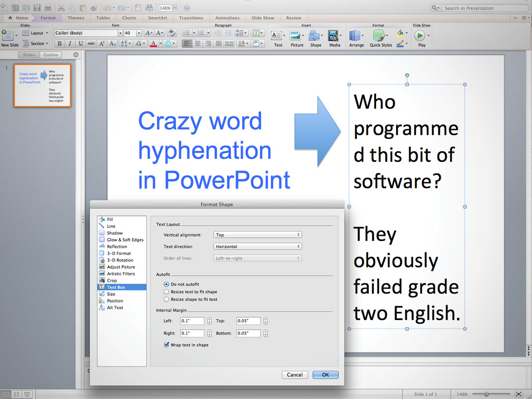Open the Animations ribbon tab
532x399 pixels.
(x=227, y=18)
